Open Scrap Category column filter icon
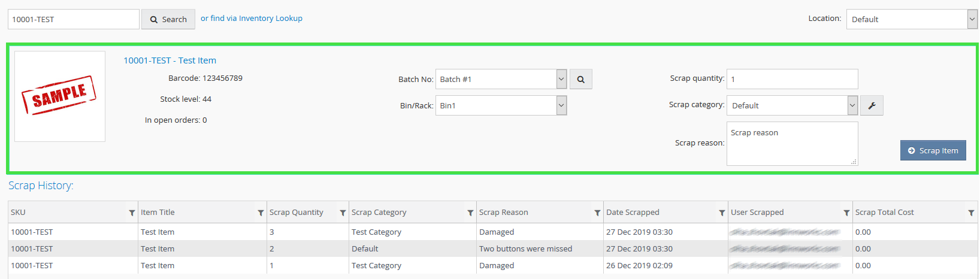The width and height of the screenshot is (980, 279). (470, 213)
